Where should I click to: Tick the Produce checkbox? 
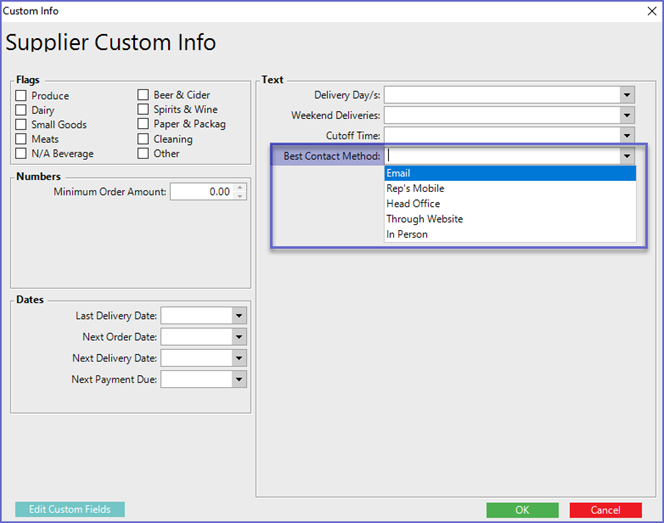click(x=21, y=96)
